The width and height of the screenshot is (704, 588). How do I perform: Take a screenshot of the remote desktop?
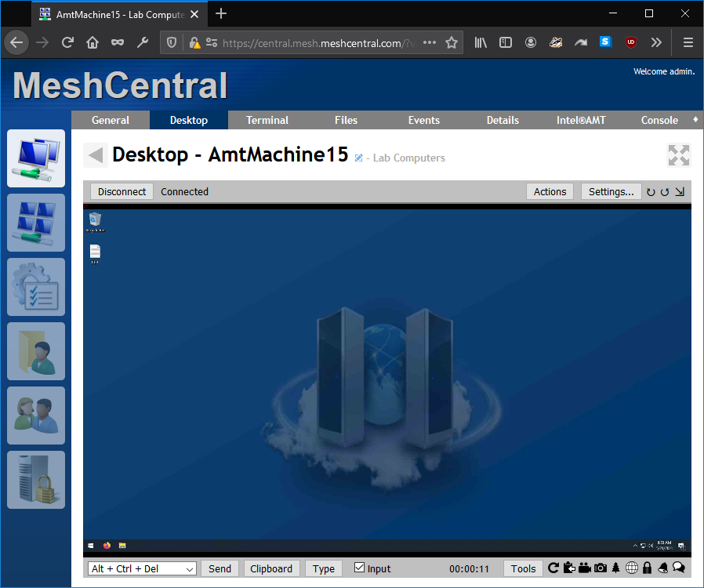click(x=601, y=568)
